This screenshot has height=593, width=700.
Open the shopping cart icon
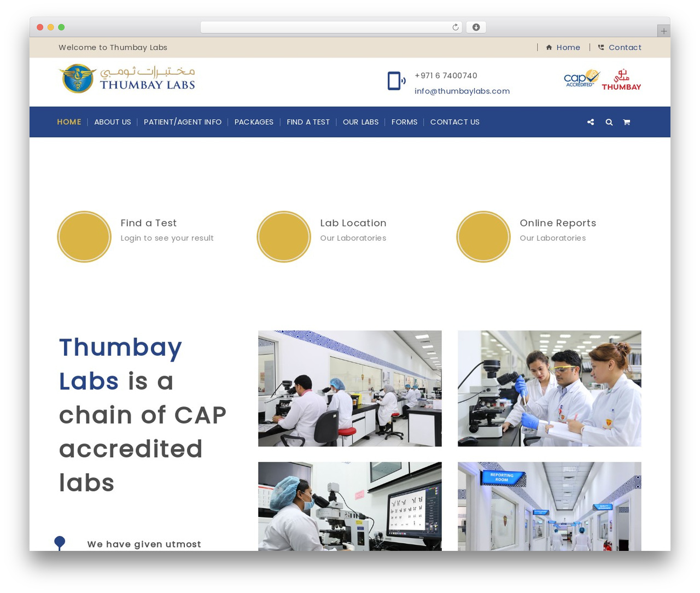[x=627, y=122]
